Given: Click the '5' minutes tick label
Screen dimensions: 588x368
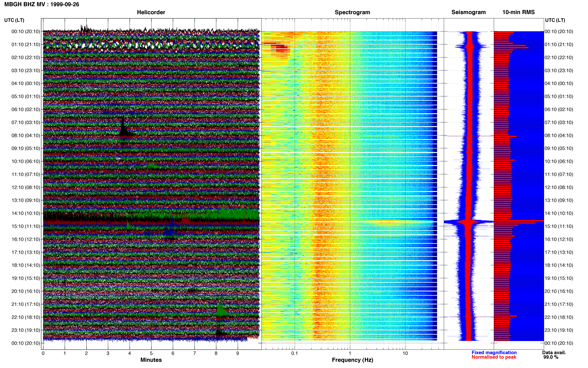Looking at the screenshot, I should coord(151,353).
